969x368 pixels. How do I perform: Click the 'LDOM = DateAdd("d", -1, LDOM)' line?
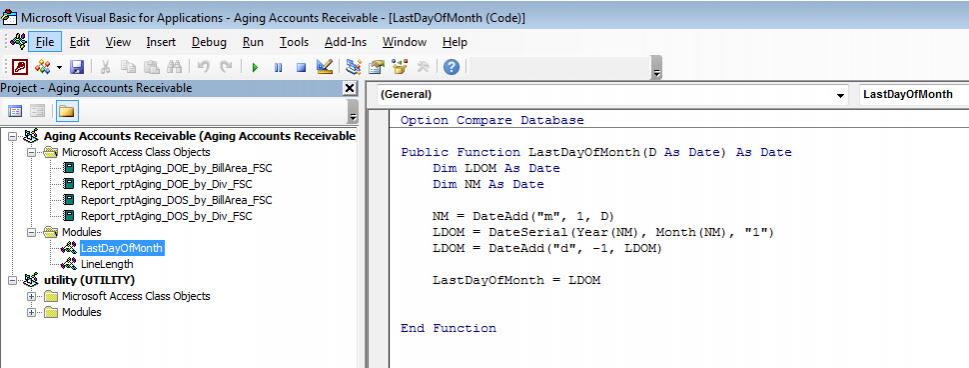click(x=548, y=249)
